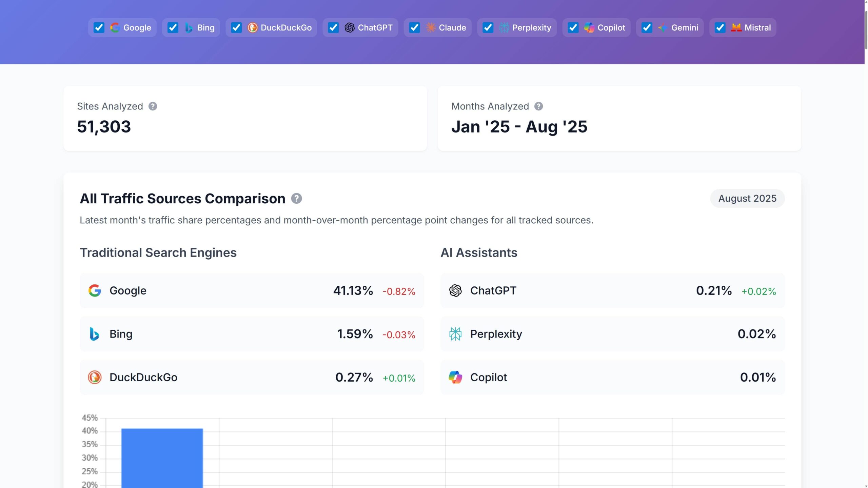This screenshot has width=868, height=488.
Task: Click the Copilot logo under AI Assistants
Action: point(455,378)
